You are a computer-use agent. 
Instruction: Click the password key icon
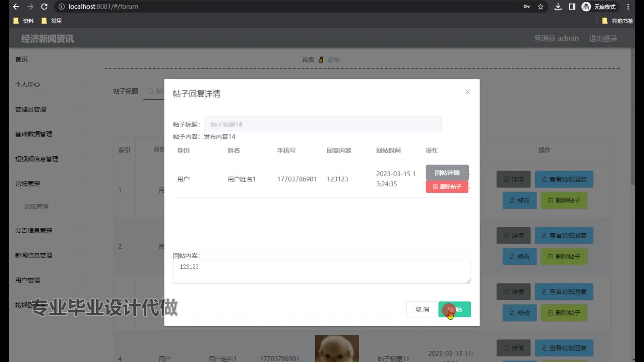pyautogui.click(x=526, y=7)
